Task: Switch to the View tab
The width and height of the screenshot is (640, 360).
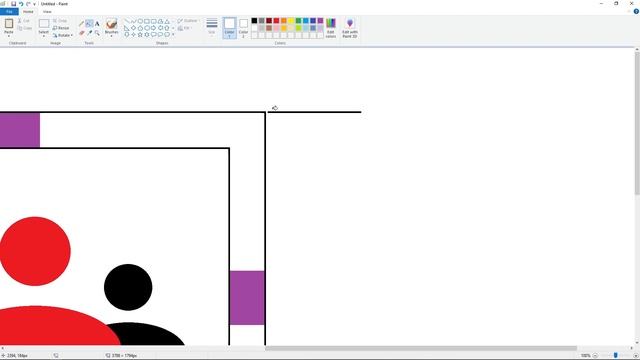Action: click(x=47, y=11)
